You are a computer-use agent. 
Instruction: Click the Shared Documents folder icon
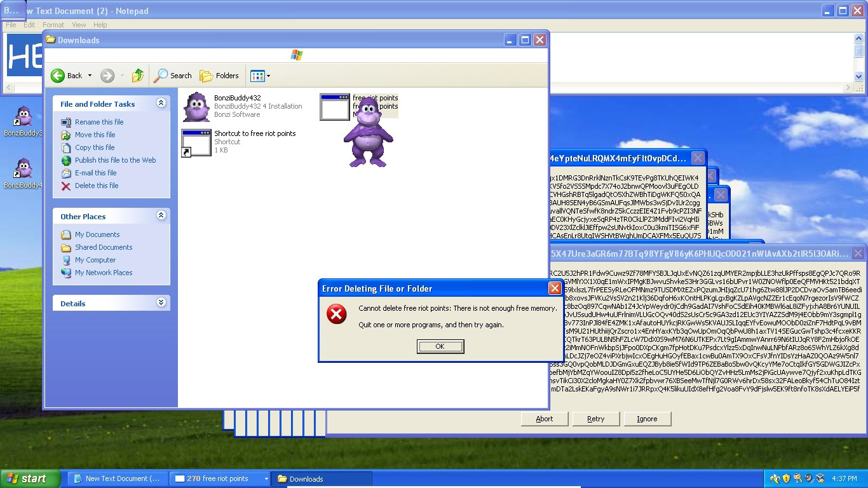(66, 247)
